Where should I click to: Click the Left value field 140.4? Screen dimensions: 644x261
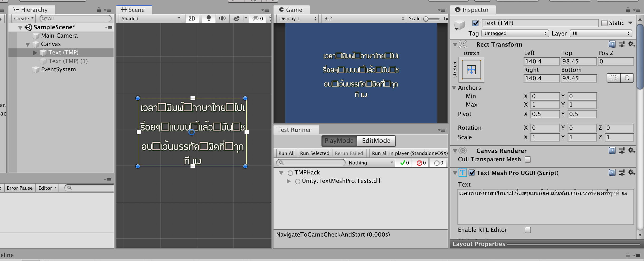coord(541,62)
